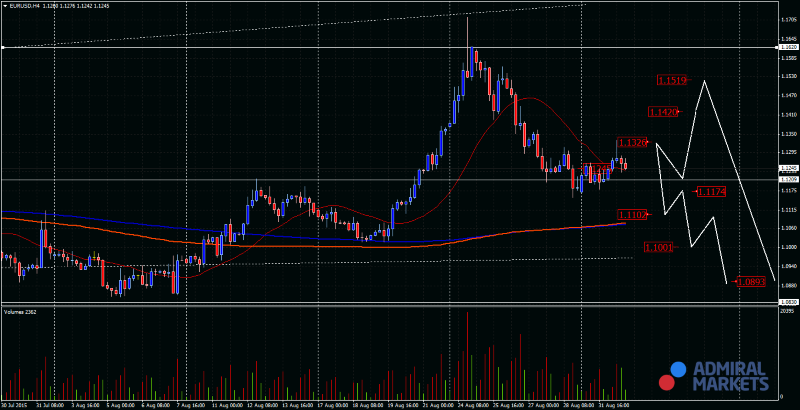Select the left handle of 1.1620 line
Screen dimensions: 800x410
click(x=3, y=47)
